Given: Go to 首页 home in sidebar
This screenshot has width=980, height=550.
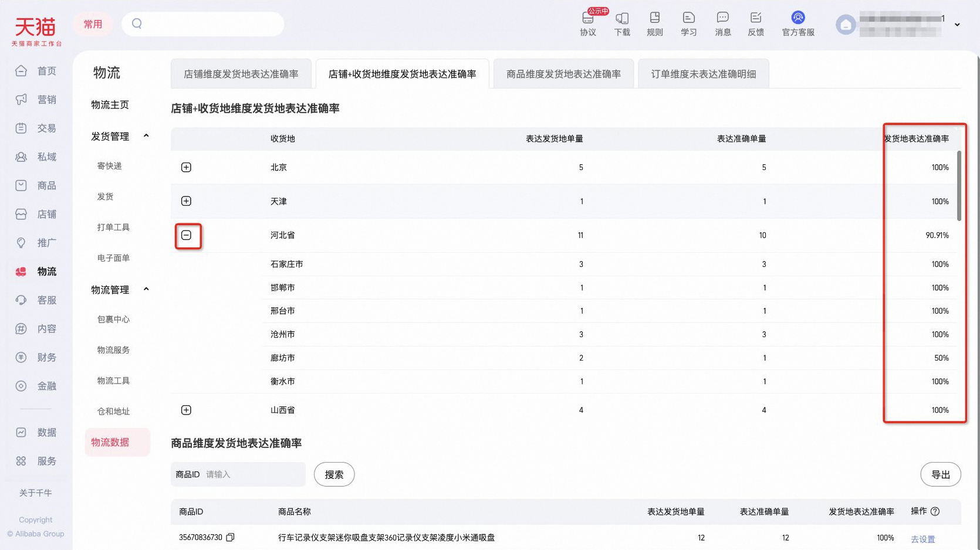Looking at the screenshot, I should (x=36, y=71).
